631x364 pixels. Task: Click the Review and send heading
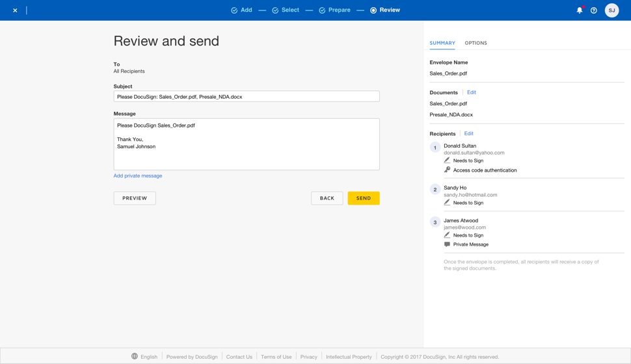pyautogui.click(x=166, y=41)
